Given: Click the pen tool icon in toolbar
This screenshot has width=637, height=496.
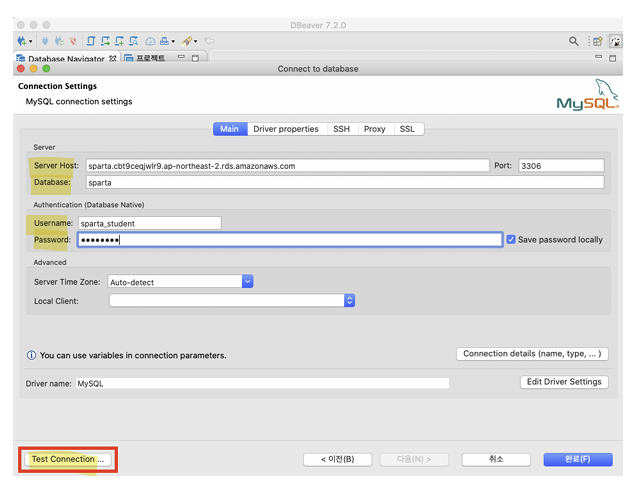Looking at the screenshot, I should tap(187, 41).
